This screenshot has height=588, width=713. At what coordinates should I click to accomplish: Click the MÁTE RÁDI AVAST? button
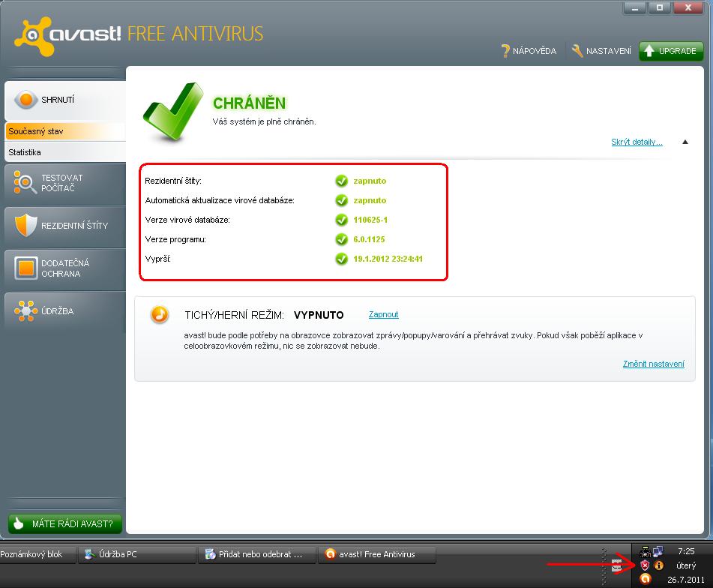[x=65, y=524]
